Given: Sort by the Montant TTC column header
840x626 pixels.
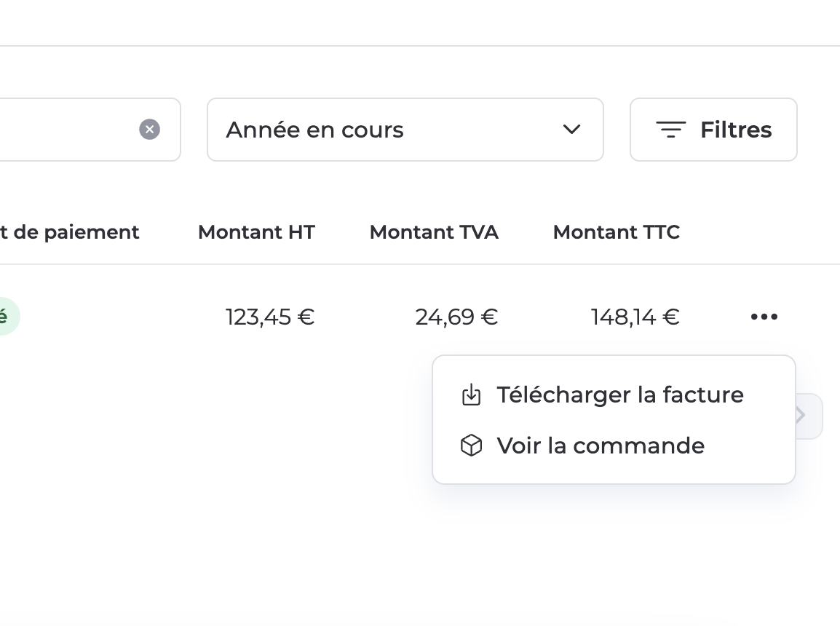Looking at the screenshot, I should click(x=616, y=232).
